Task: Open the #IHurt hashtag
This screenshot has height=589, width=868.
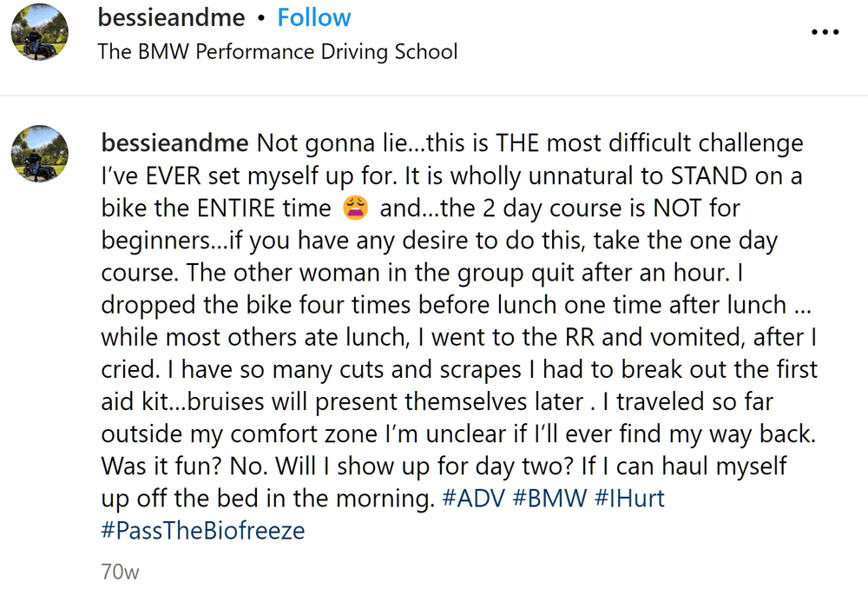Action: pyautogui.click(x=629, y=498)
